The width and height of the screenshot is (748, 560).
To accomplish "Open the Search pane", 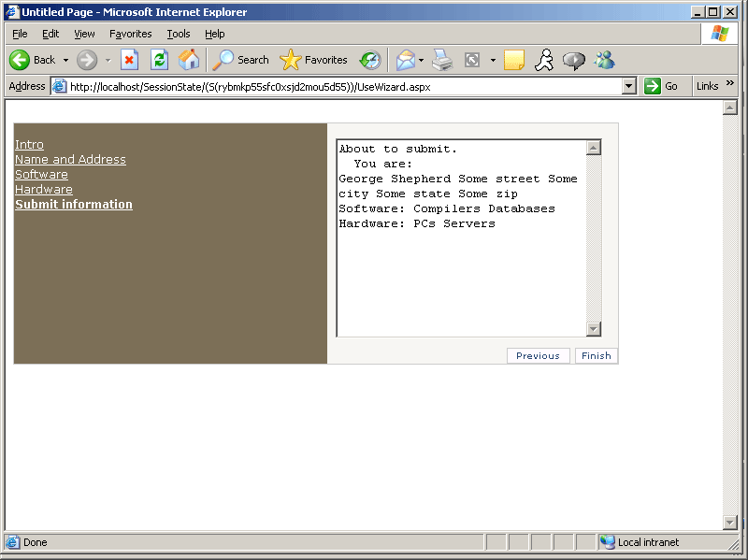I will (x=241, y=60).
